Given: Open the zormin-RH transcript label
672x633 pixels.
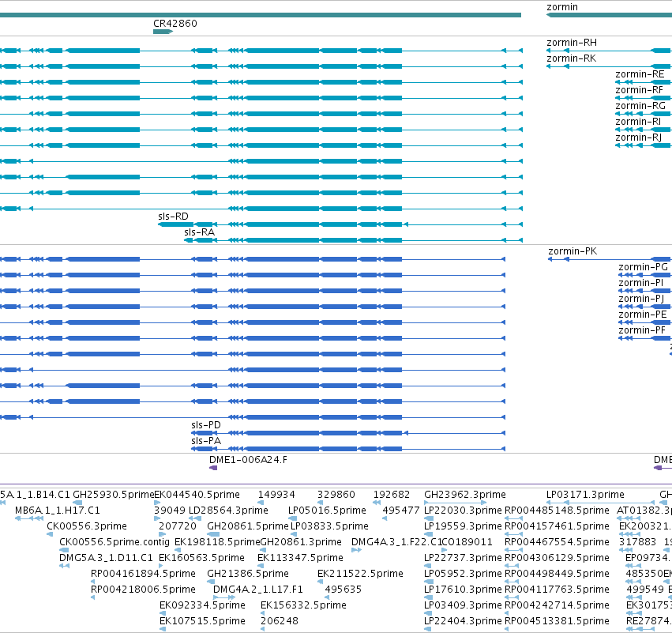Looking at the screenshot, I should [572, 43].
